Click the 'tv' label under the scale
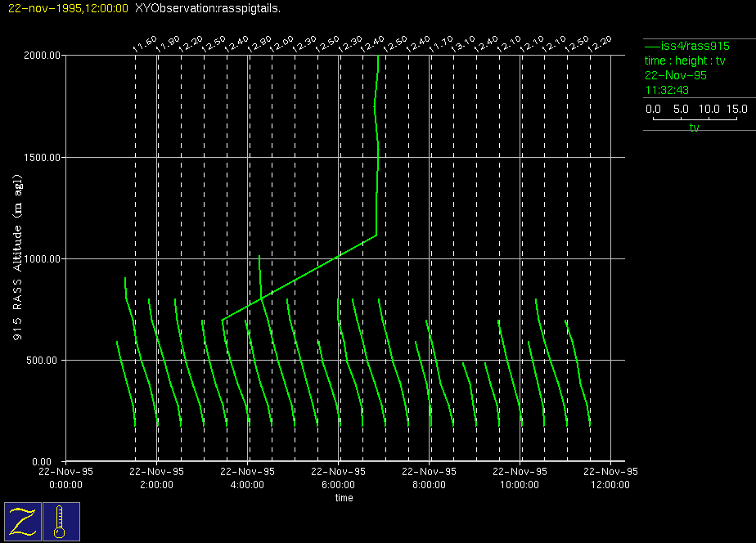The width and height of the screenshot is (756, 543). tap(694, 128)
